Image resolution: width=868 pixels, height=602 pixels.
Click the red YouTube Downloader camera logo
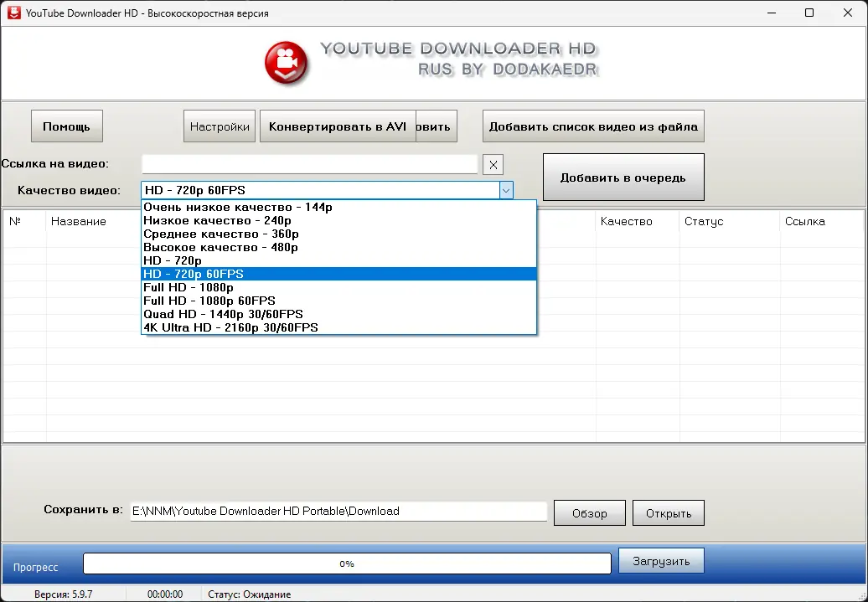coord(286,62)
